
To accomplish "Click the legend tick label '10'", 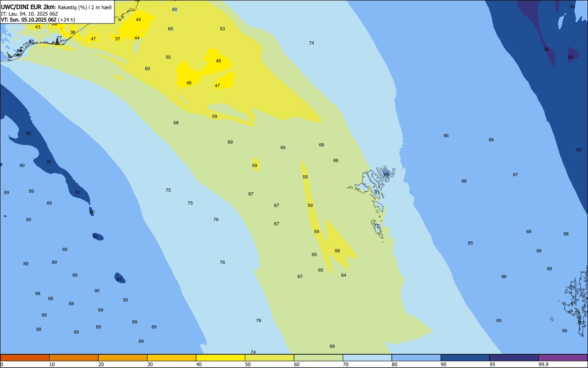I will (52, 364).
